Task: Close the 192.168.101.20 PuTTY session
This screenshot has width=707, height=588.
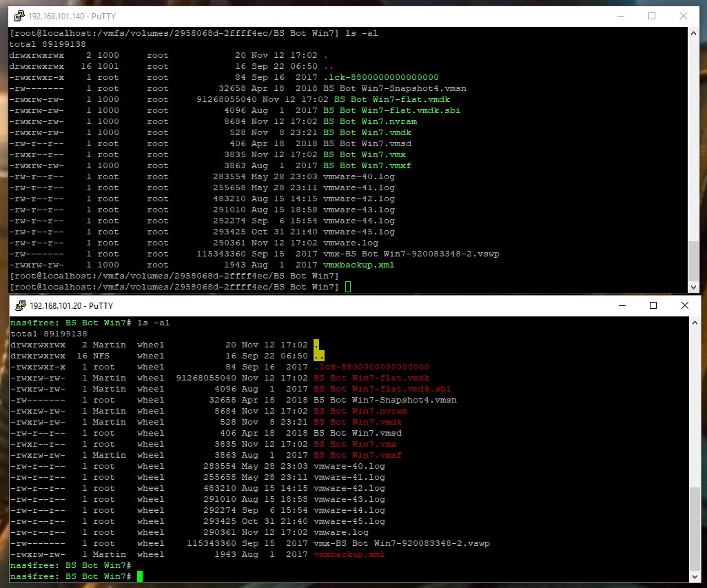Action: (684, 305)
